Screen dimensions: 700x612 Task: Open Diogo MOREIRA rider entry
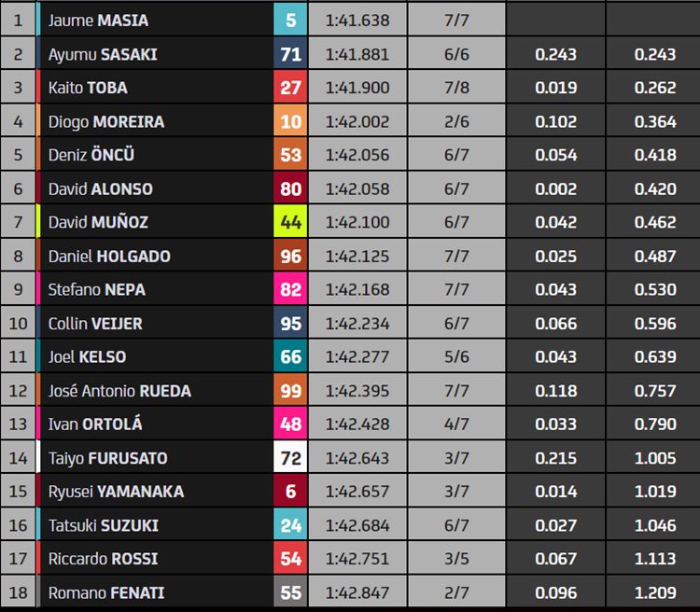click(106, 121)
